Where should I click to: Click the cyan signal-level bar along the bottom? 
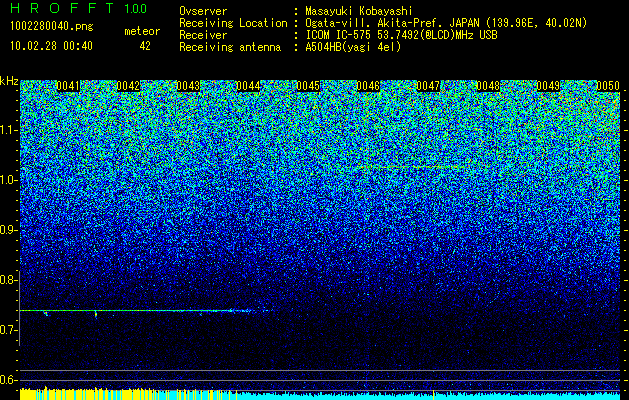click(x=429, y=396)
